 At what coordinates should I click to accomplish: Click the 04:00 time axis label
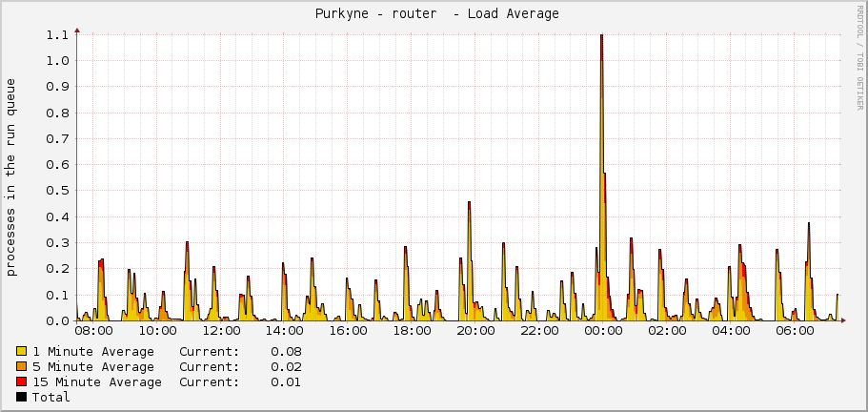pyautogui.click(x=729, y=331)
